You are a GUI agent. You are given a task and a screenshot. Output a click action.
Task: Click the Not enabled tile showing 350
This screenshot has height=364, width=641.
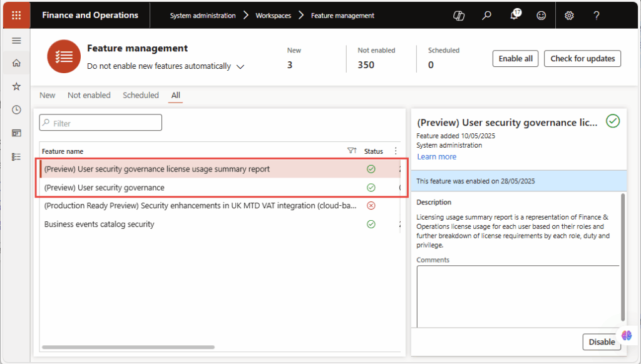coord(376,58)
